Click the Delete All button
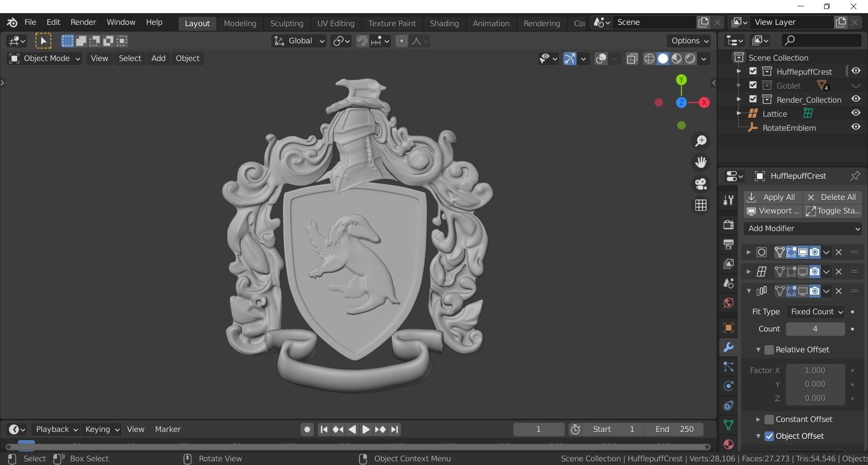This screenshot has height=465, width=868. 832,197
